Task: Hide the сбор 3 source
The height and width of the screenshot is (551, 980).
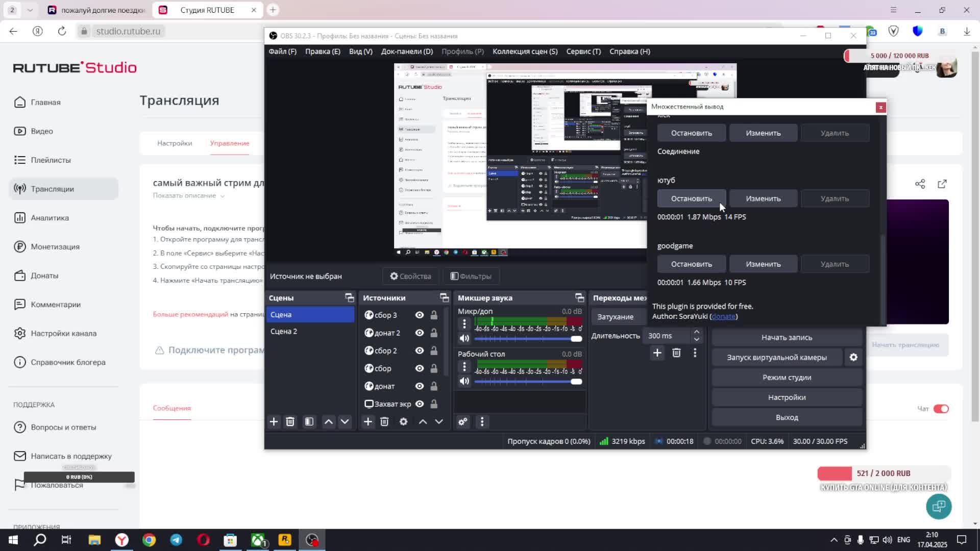Action: click(419, 315)
